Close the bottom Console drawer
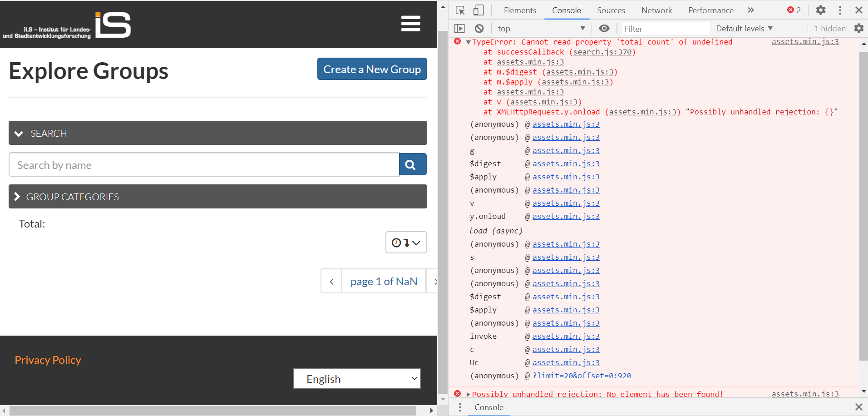 (x=859, y=407)
